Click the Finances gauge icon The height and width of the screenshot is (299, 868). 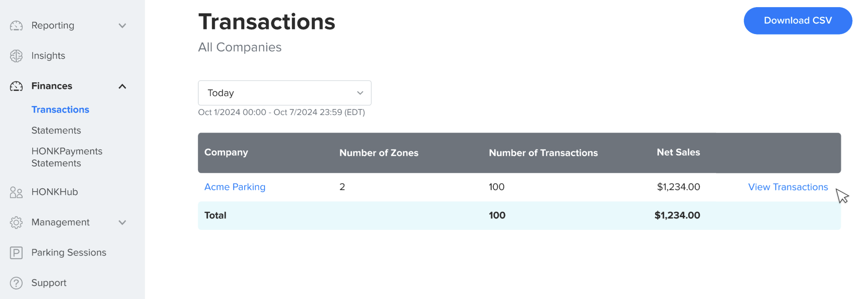tap(16, 86)
